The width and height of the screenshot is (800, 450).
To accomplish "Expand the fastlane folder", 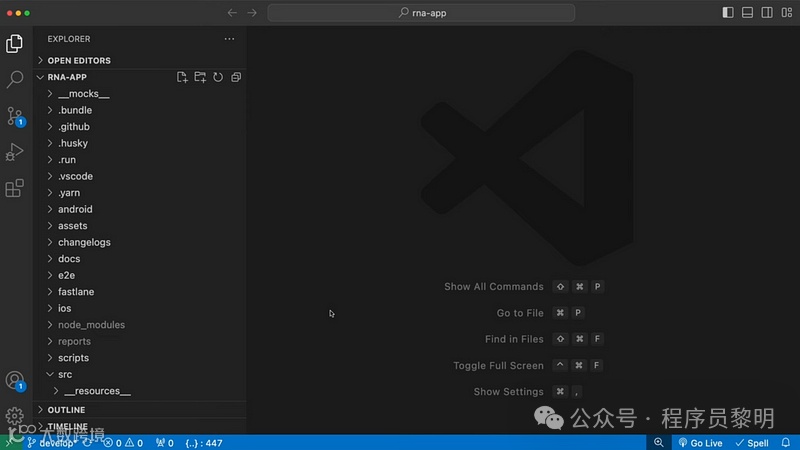I will 140,292.
